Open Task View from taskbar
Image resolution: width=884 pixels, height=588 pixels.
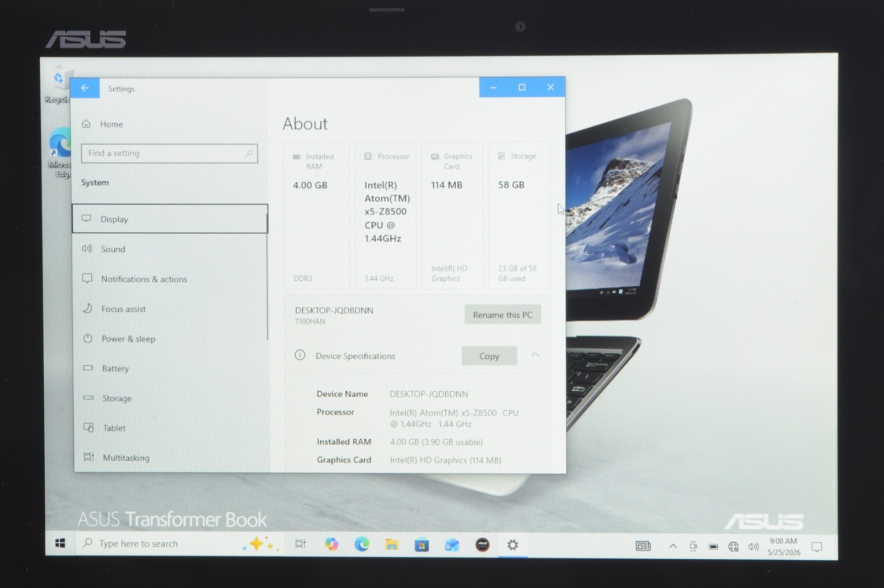click(300, 544)
